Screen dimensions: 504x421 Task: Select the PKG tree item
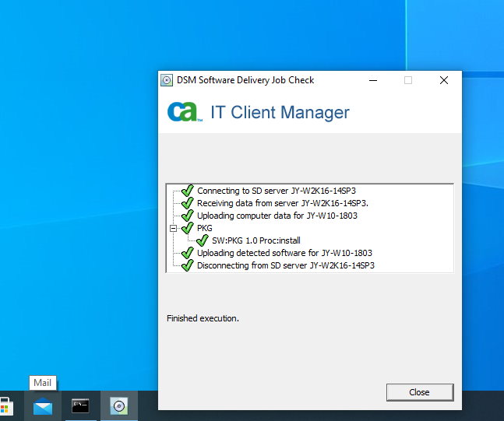[204, 228]
